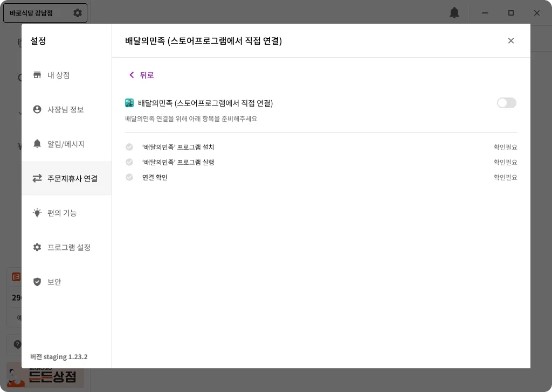Click 확인필요 status for 프로그램 설치

tap(505, 147)
